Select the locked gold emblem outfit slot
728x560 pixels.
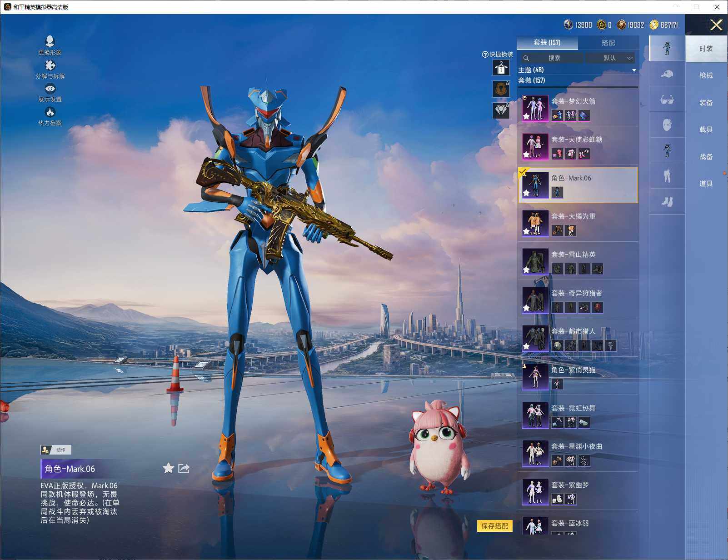[501, 89]
